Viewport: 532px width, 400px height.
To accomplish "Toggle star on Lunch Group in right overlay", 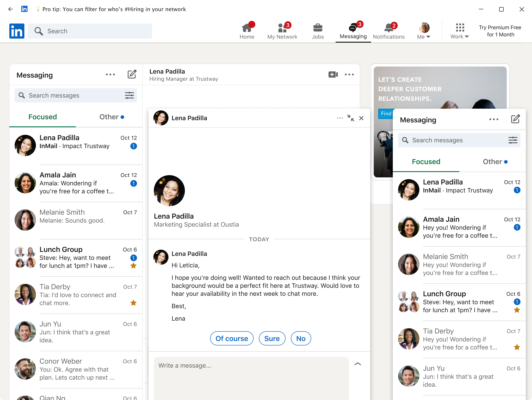I will [x=517, y=310].
